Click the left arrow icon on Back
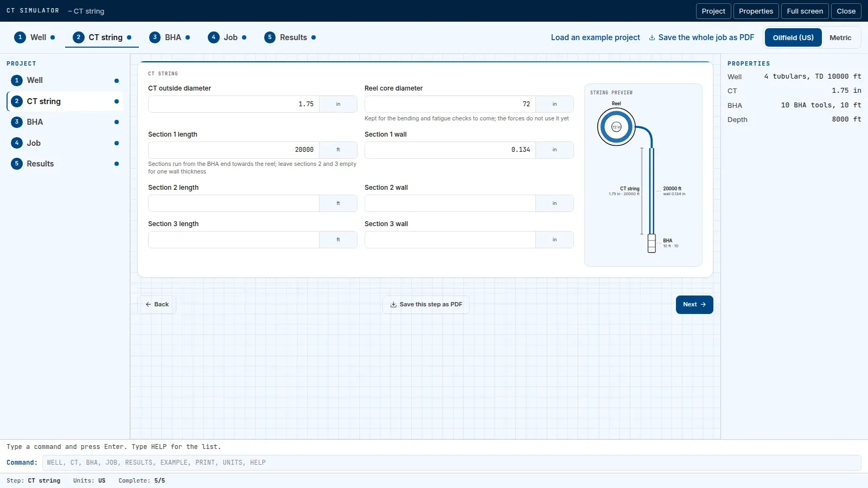This screenshot has height=488, width=868. click(148, 305)
